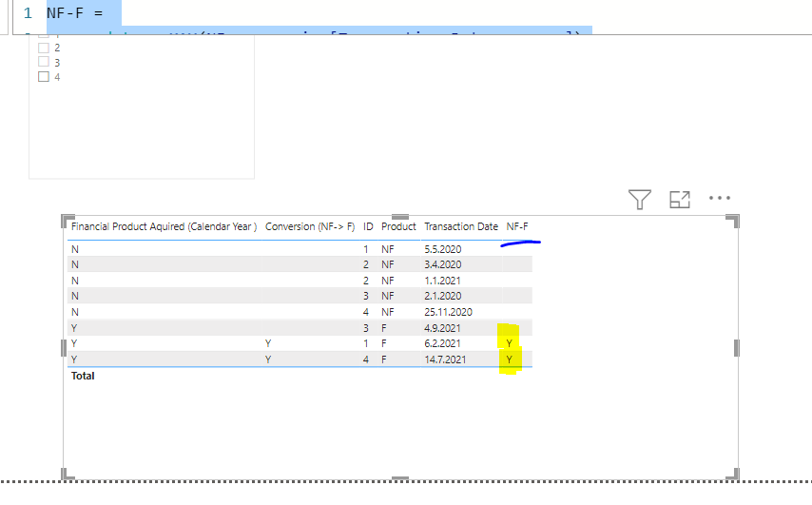Open the visual's filter icon
This screenshot has width=812, height=505.
pos(640,200)
